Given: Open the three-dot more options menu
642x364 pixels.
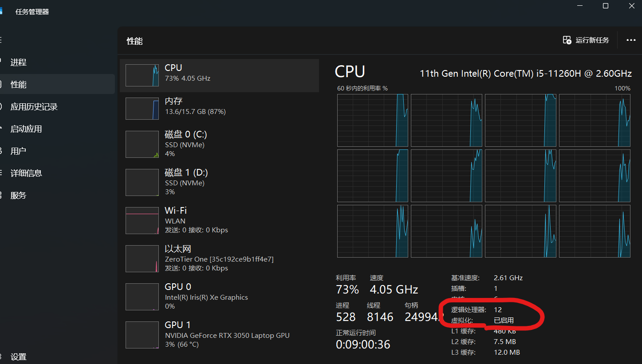Looking at the screenshot, I should tap(631, 40).
